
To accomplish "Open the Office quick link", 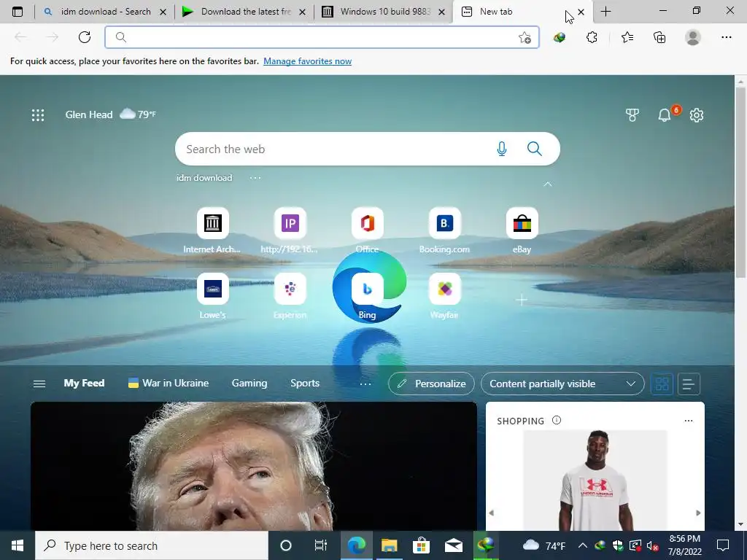I will [368, 231].
